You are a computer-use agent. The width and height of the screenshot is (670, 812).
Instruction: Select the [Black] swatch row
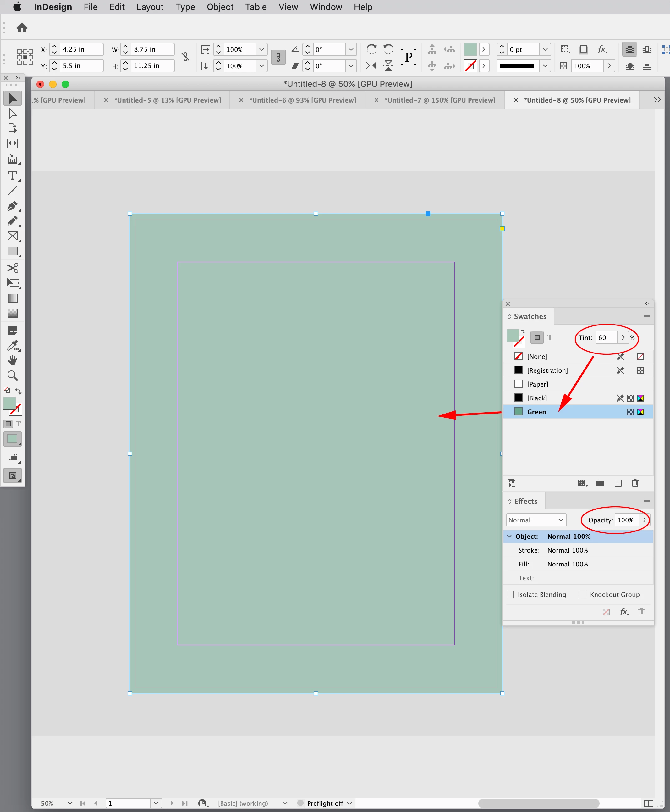pyautogui.click(x=537, y=398)
